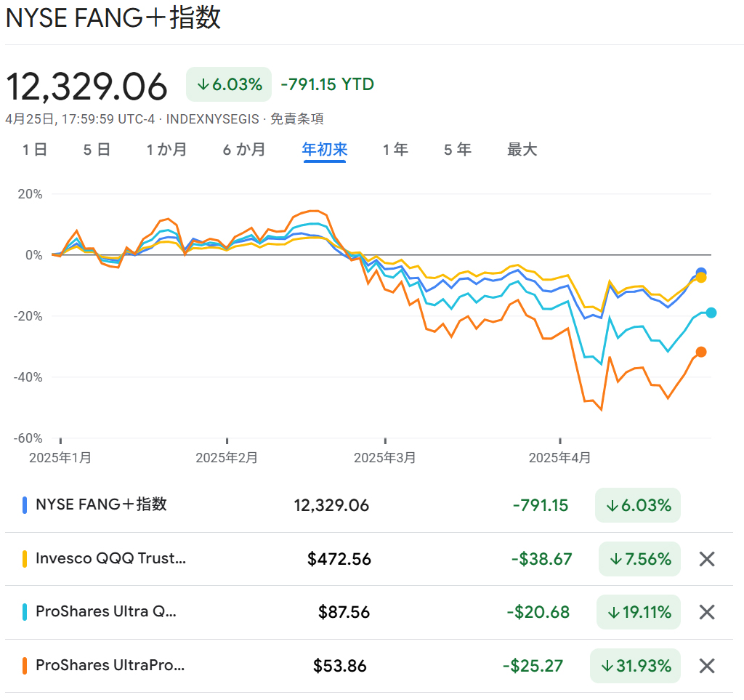Viewport: 744px width, 700px height.
Task: Click the ↓6.03% badge in NYSE FANG+ row
Action: [x=638, y=505]
